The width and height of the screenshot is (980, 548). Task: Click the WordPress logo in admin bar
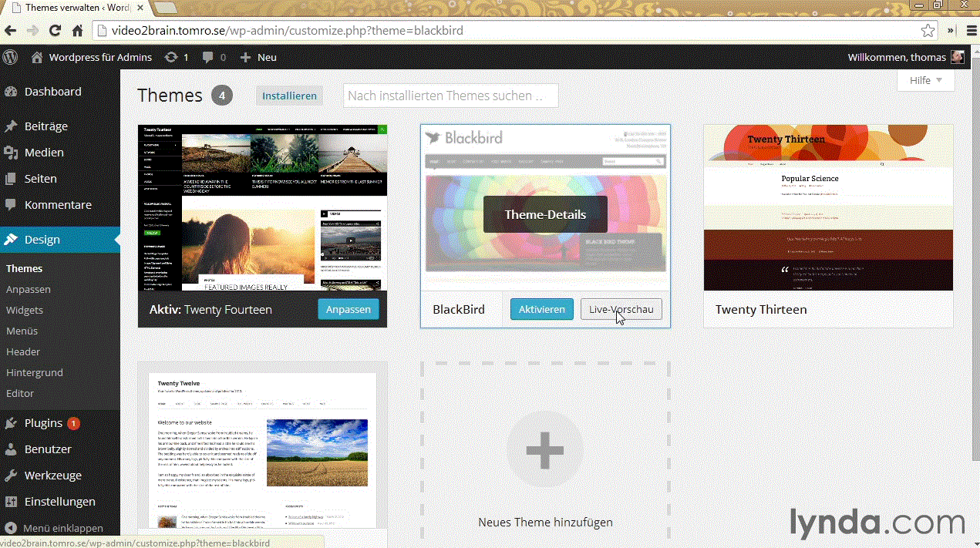pos(10,57)
